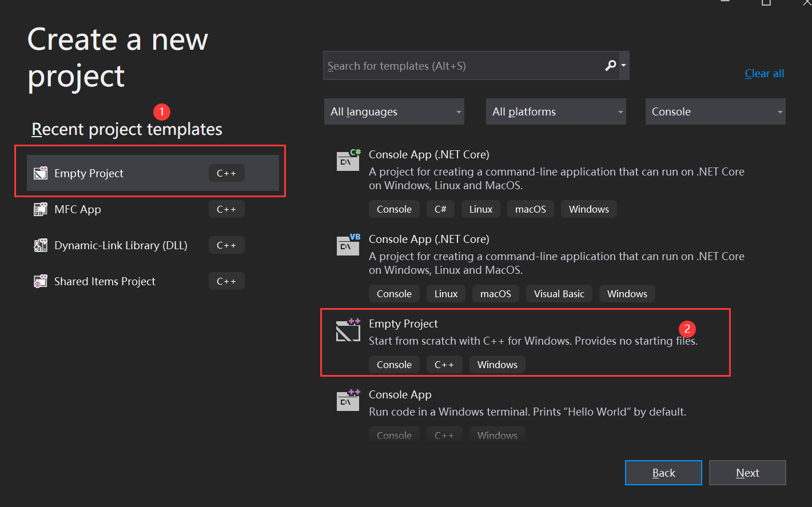Click the C# Console App icon

tap(348, 160)
